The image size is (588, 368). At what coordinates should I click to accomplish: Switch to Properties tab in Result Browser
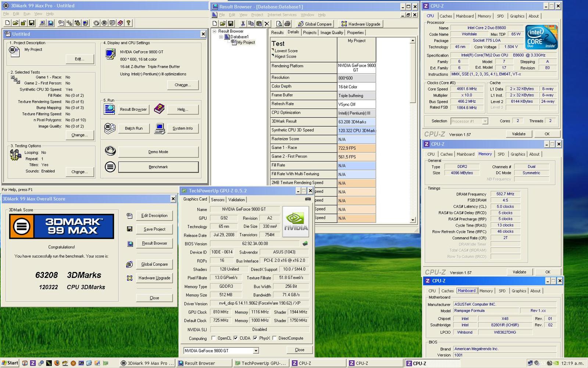[355, 32]
